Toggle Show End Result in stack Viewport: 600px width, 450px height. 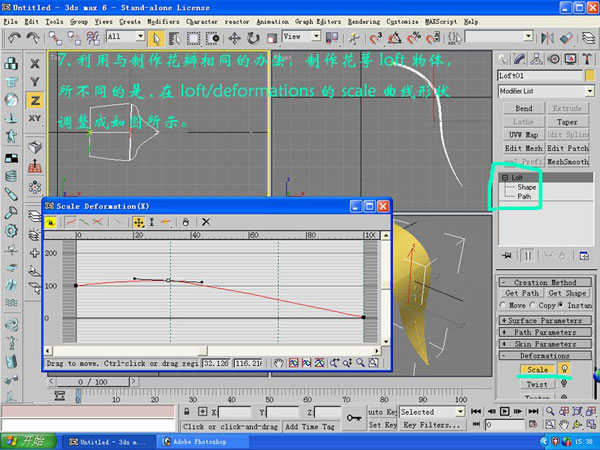tap(528, 256)
